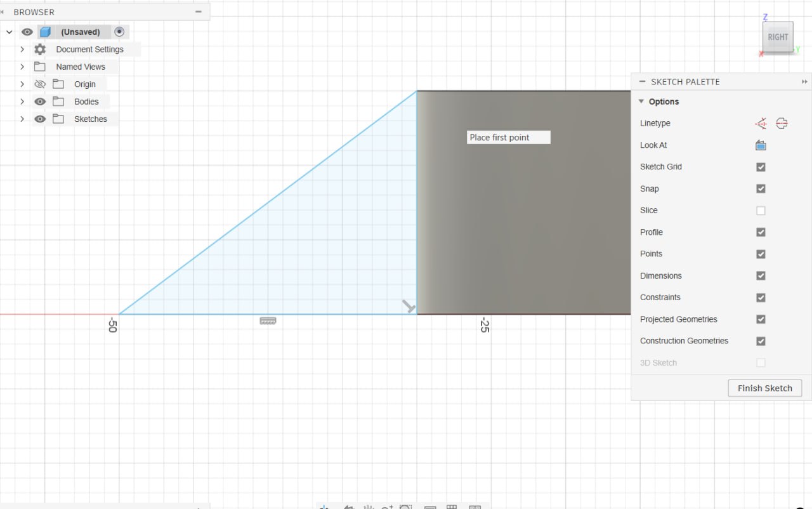Select the Origin tree item label
The width and height of the screenshot is (812, 509).
pyautogui.click(x=85, y=84)
